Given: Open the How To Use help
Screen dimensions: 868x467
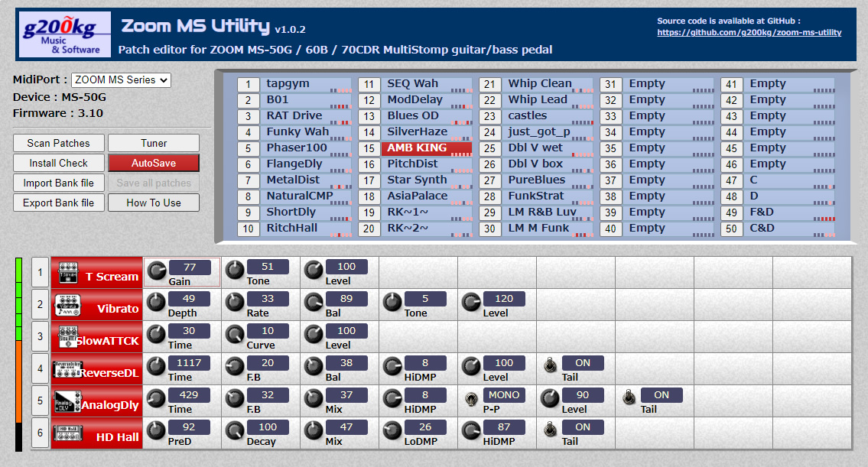Looking at the screenshot, I should coord(154,203).
